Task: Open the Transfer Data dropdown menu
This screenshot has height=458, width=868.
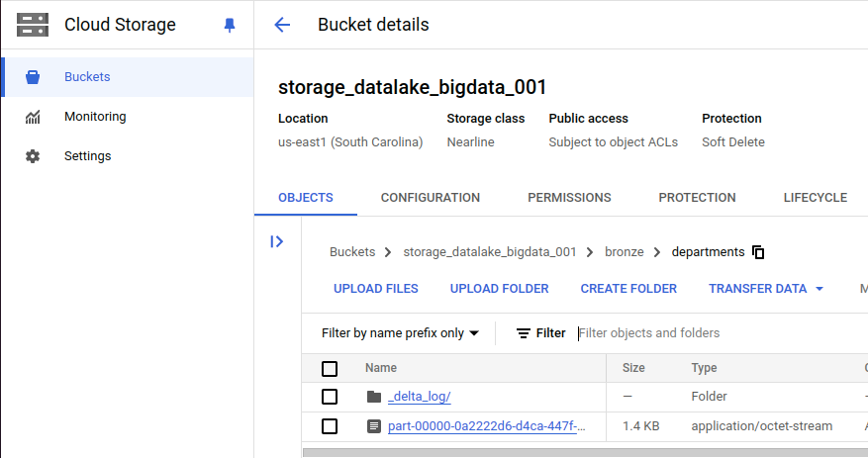Action: (x=766, y=289)
